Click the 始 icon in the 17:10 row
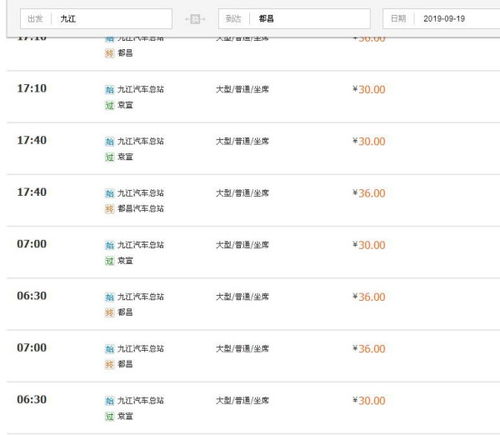 click(109, 90)
